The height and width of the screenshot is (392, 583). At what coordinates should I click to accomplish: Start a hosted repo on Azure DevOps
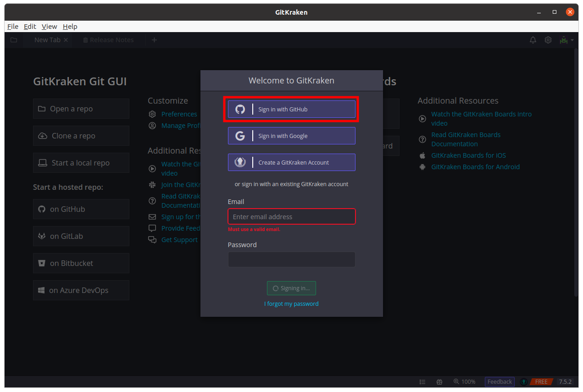(81, 290)
